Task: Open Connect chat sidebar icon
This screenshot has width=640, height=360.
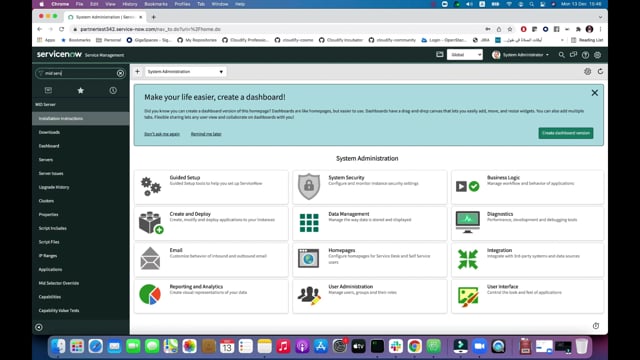Action: 573,55
